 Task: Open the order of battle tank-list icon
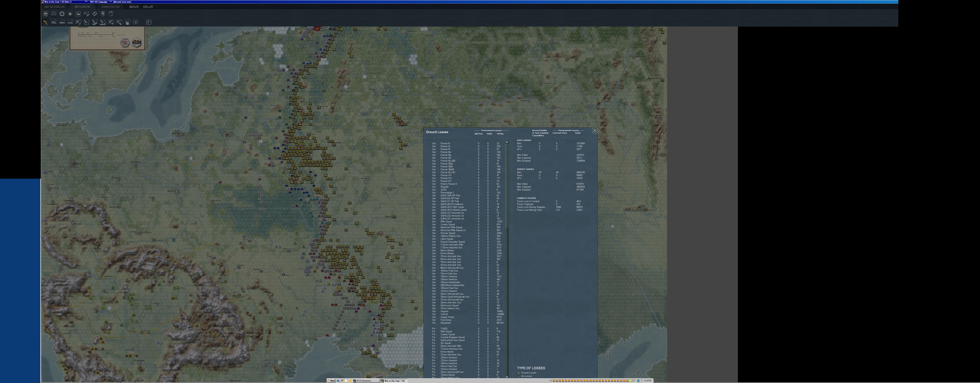(46, 14)
